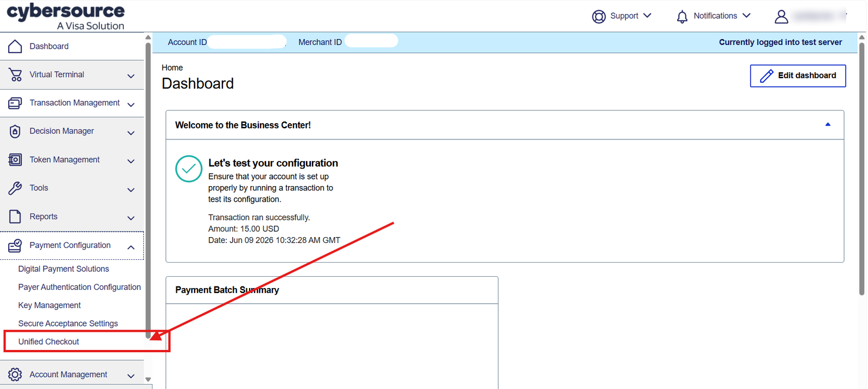Open the Dashboard menu item
Image resolution: width=868 pixels, height=389 pixels.
tap(72, 46)
